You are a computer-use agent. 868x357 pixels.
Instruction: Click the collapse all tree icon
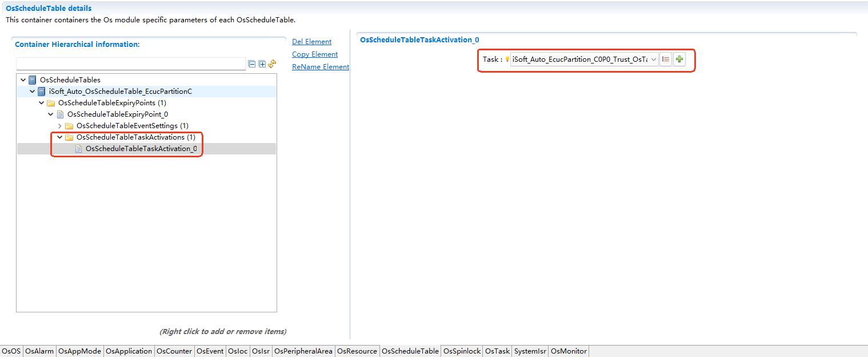[252, 64]
